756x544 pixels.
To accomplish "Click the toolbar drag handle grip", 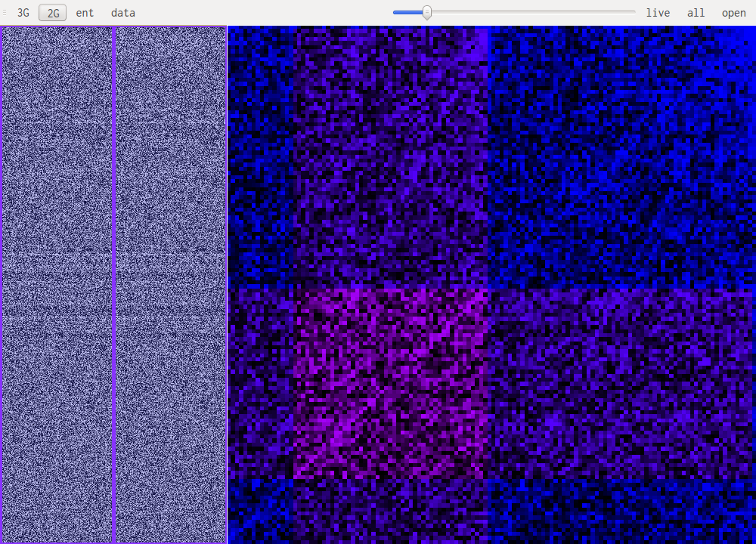I will pos(5,13).
